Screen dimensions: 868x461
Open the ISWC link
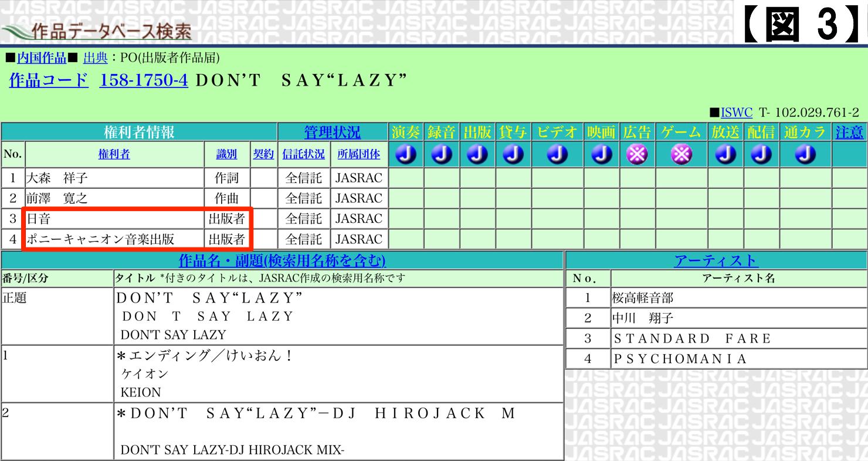(x=737, y=113)
